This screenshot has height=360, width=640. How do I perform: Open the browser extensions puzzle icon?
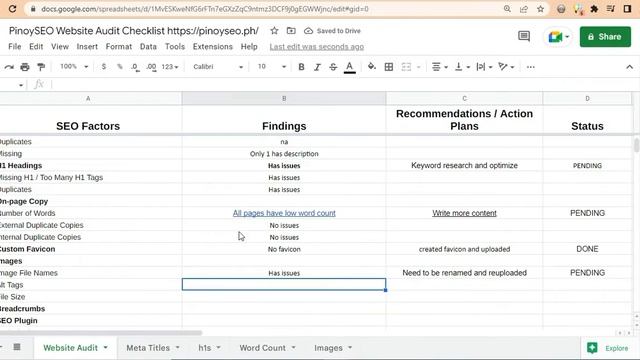[x=594, y=9]
